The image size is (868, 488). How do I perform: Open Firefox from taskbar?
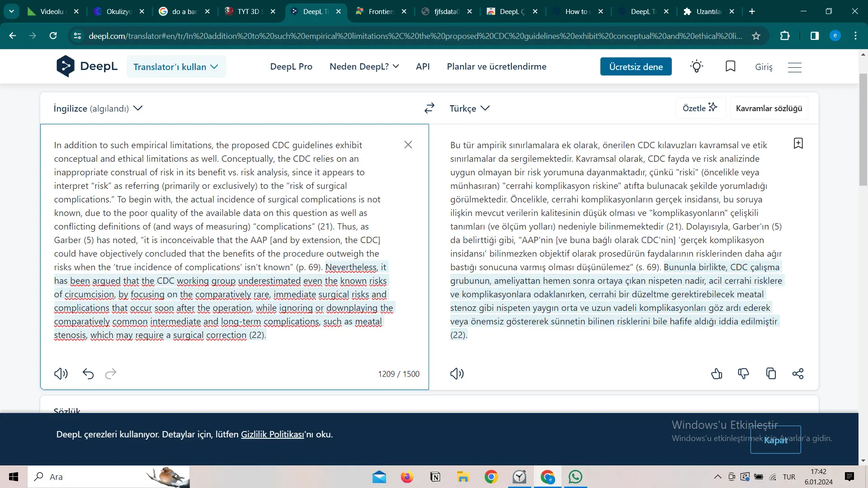(407, 477)
